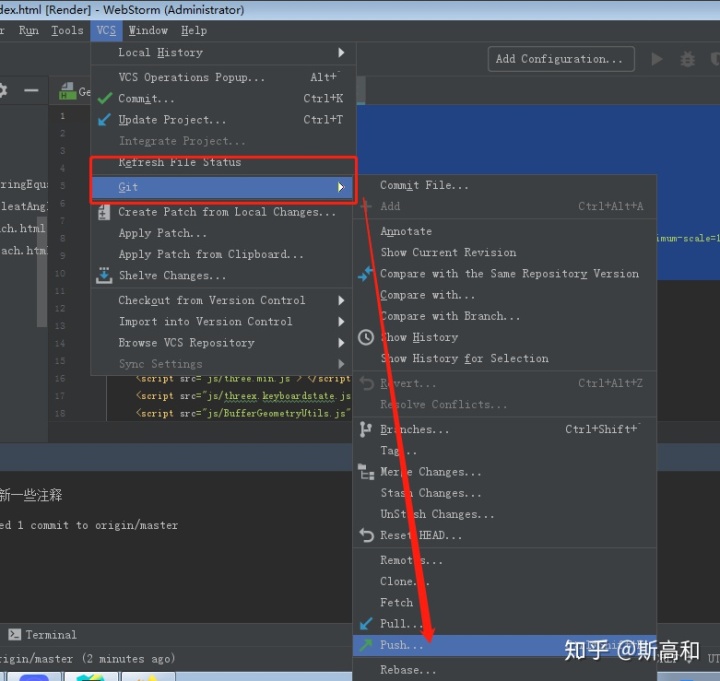
Task: Click the Add Configuration... button
Action: pyautogui.click(x=561, y=59)
